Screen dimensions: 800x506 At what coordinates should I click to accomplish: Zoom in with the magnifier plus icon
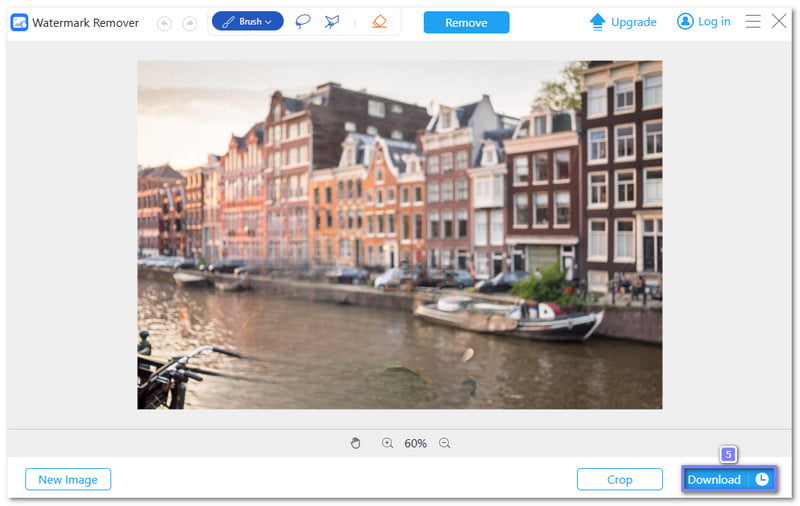[x=387, y=443]
